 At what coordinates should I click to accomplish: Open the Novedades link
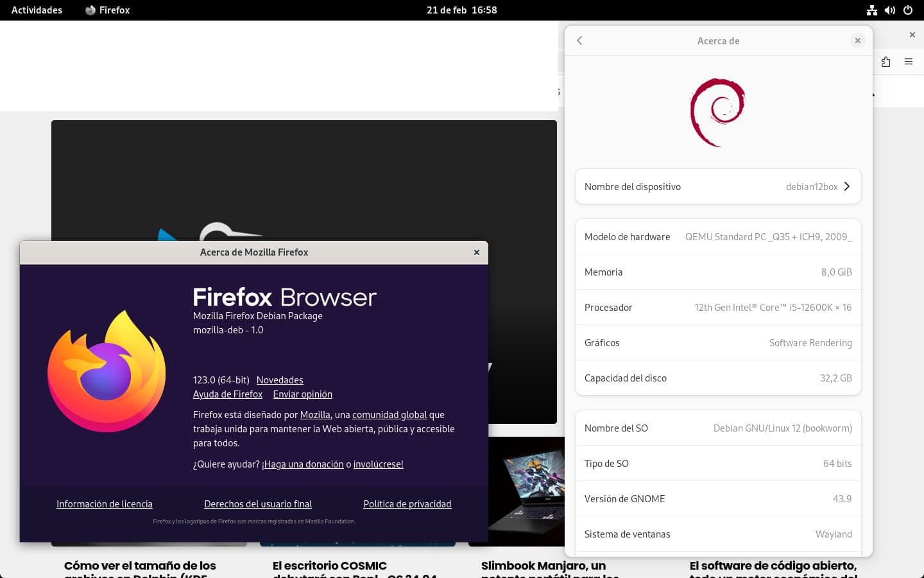(280, 380)
